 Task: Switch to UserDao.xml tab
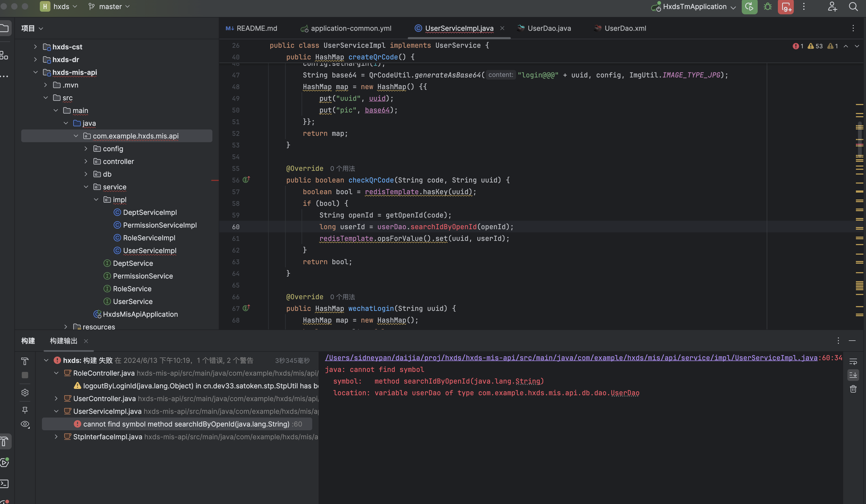(x=620, y=28)
